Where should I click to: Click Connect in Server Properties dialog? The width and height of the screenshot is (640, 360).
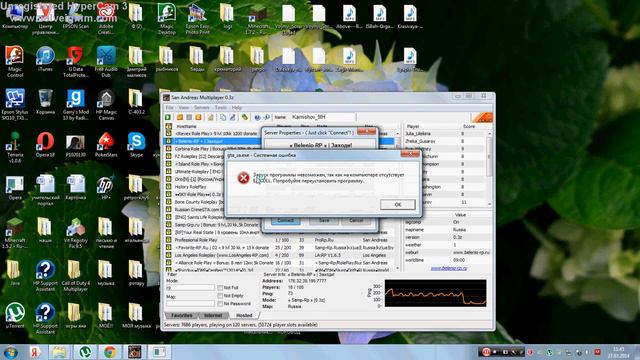(285, 220)
